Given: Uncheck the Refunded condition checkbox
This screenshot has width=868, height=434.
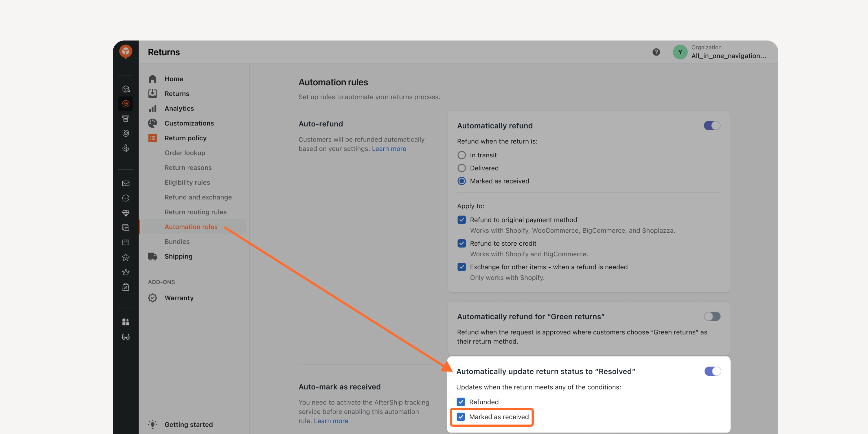Looking at the screenshot, I should 461,402.
